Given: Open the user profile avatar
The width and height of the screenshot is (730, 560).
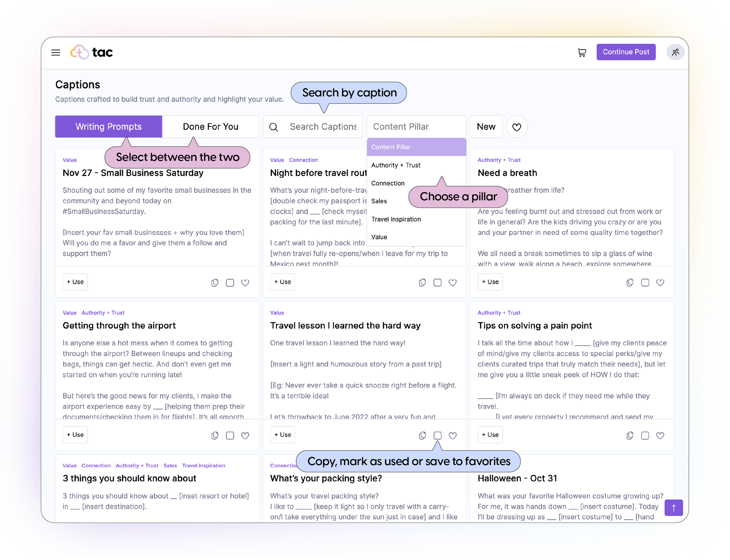Looking at the screenshot, I should tap(675, 52).
